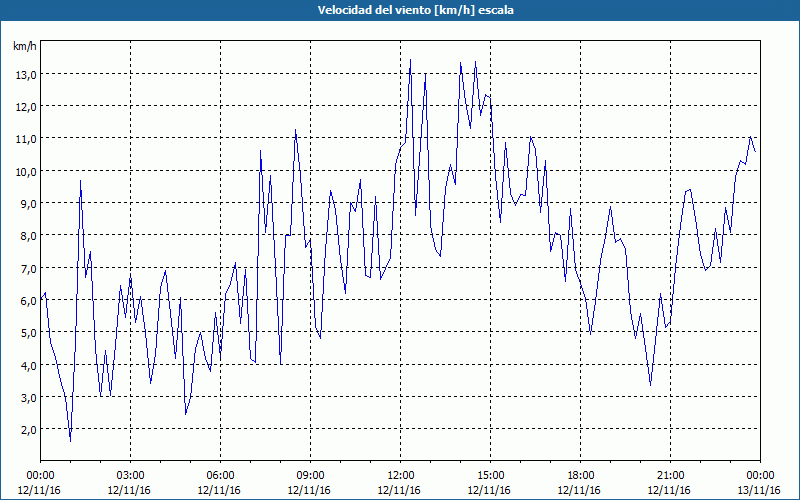Select the 6,0 y-axis value
Screen dimensions: 800x500
pos(29,301)
